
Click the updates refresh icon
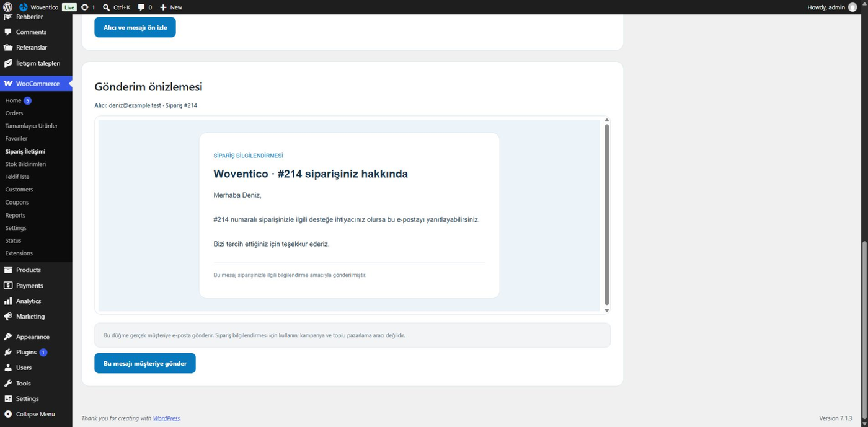point(84,7)
